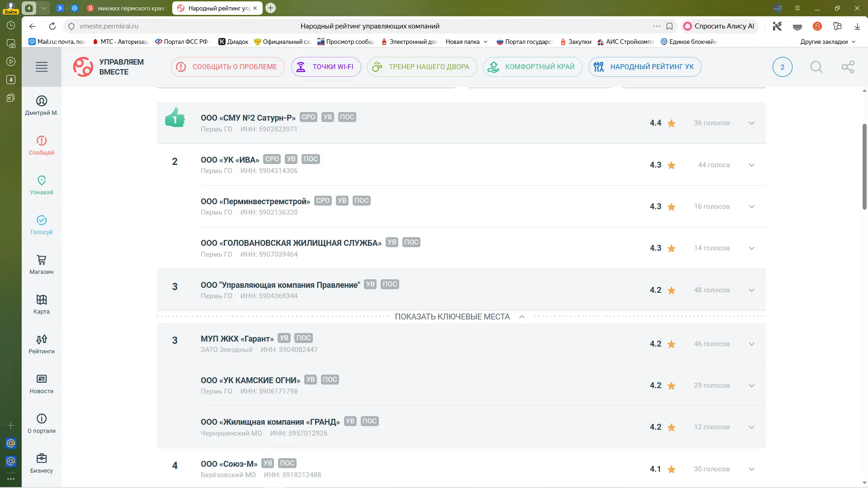Click the browser back arrow
The width and height of the screenshot is (868, 488).
pyautogui.click(x=33, y=26)
